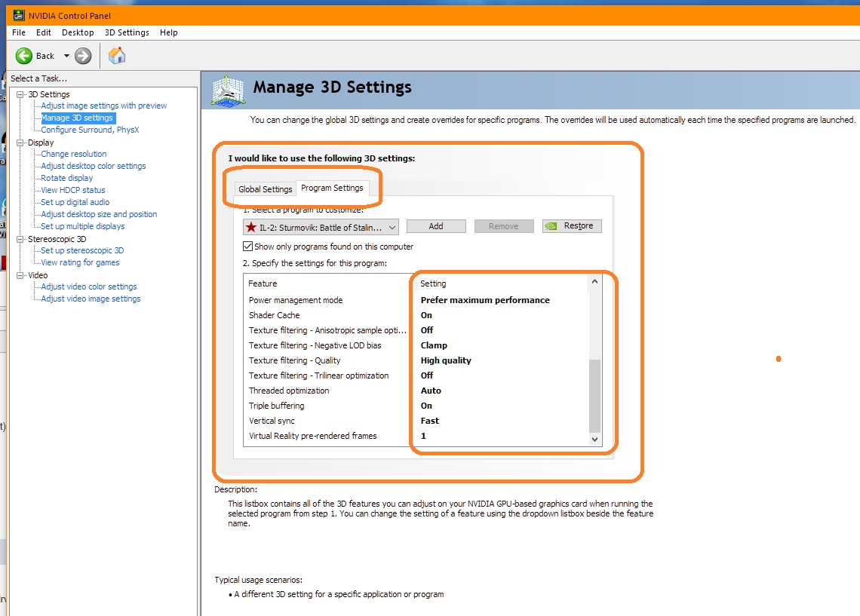Click the Prefer maximum performance setting value
Viewport: 860px width, 616px height.
click(485, 300)
